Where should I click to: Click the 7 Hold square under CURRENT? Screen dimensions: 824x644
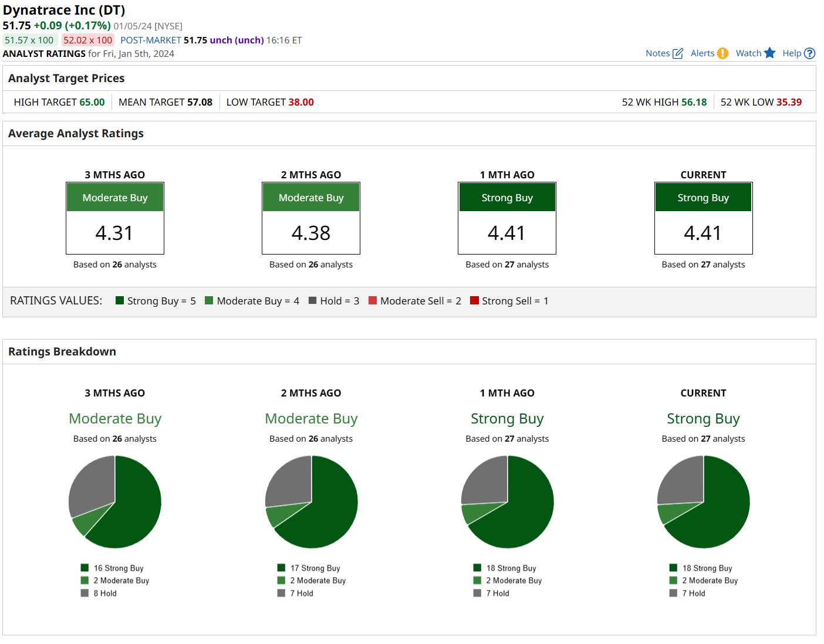[673, 593]
